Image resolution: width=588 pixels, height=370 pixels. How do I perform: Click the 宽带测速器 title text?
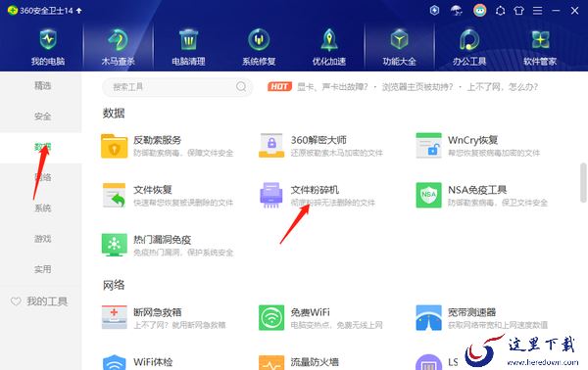tap(471, 312)
